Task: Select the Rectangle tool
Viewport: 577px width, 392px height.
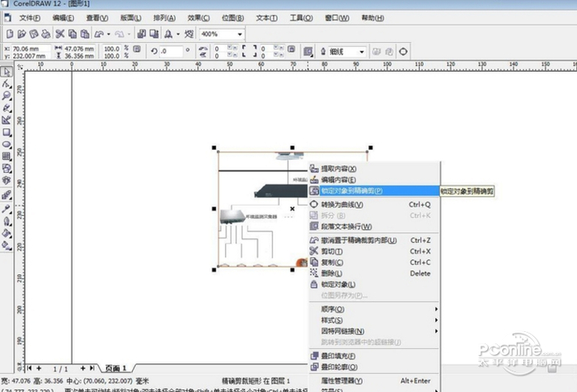Action: [7, 132]
